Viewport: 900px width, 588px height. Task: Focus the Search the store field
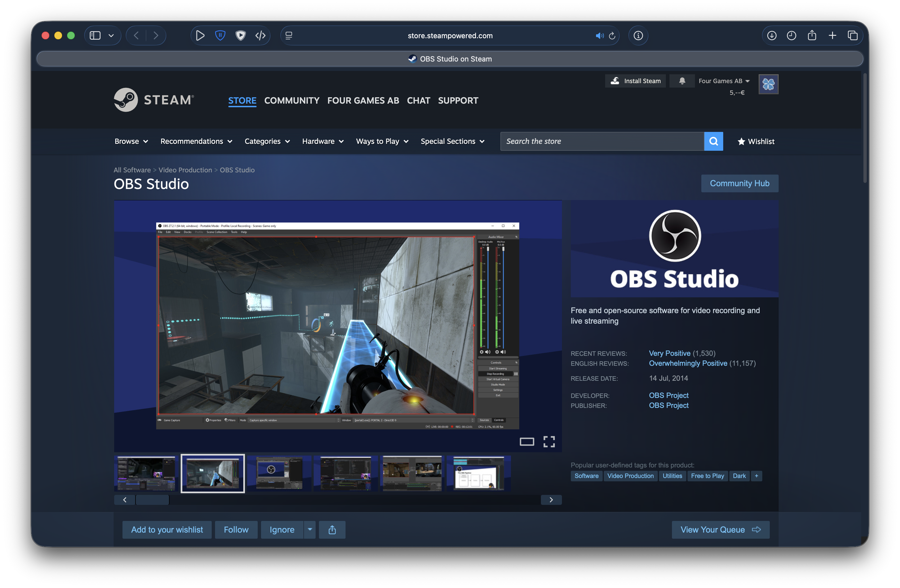click(602, 141)
